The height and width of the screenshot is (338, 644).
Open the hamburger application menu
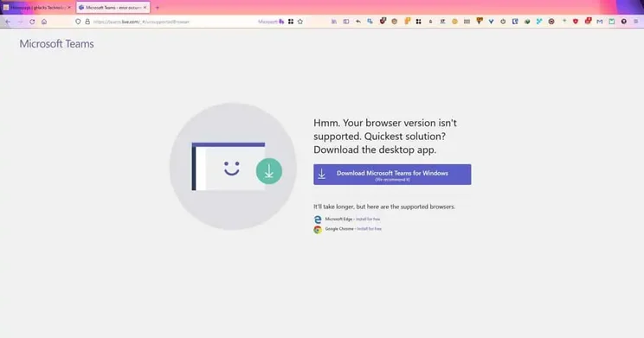[636, 22]
